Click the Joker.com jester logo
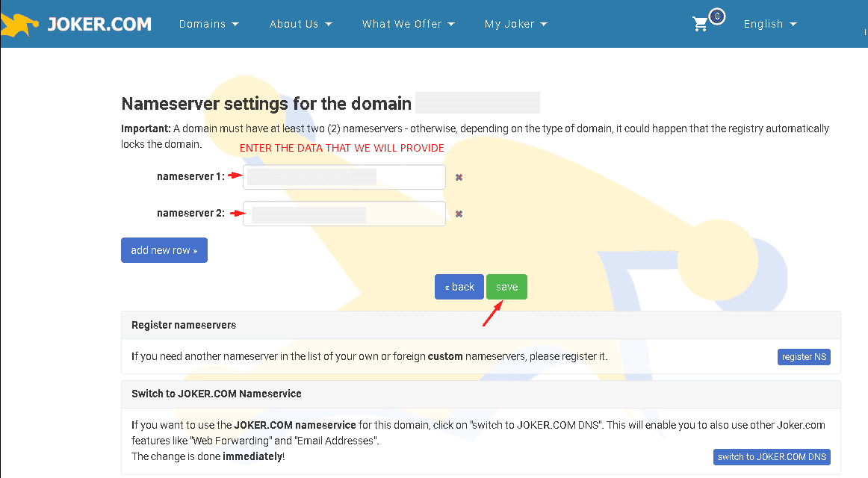Image resolution: width=868 pixels, height=478 pixels. 20,24
